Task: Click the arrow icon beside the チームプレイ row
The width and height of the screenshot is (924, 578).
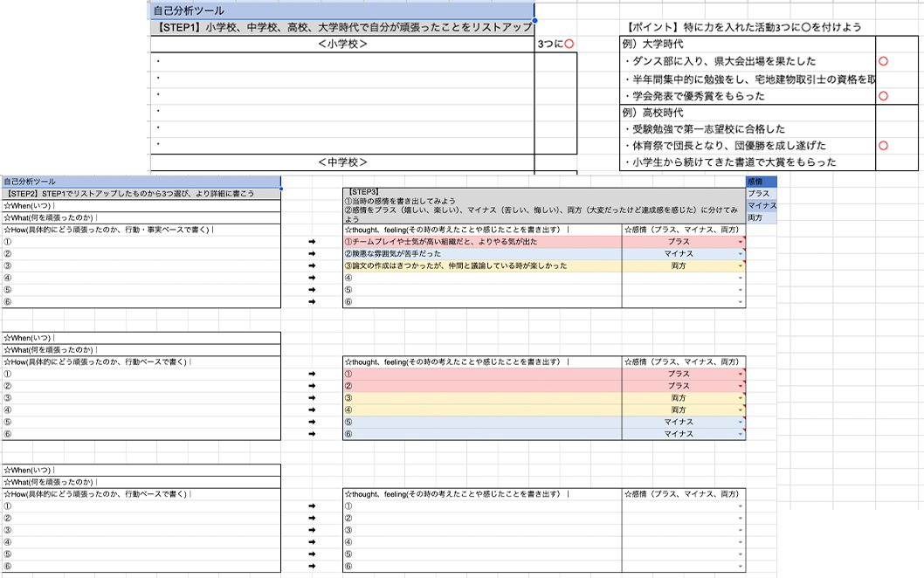Action: coord(312,242)
